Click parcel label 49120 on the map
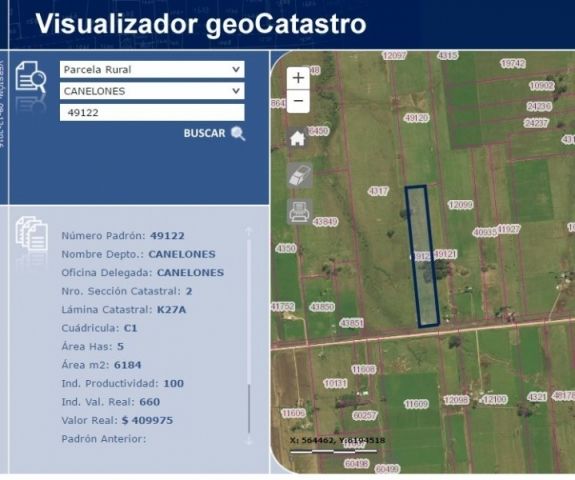 (x=416, y=118)
